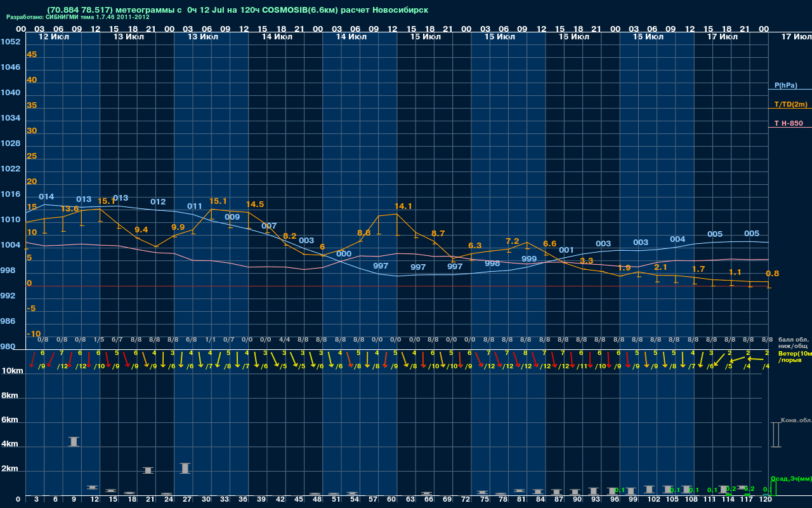Click the 999 pressure value label

(529, 259)
